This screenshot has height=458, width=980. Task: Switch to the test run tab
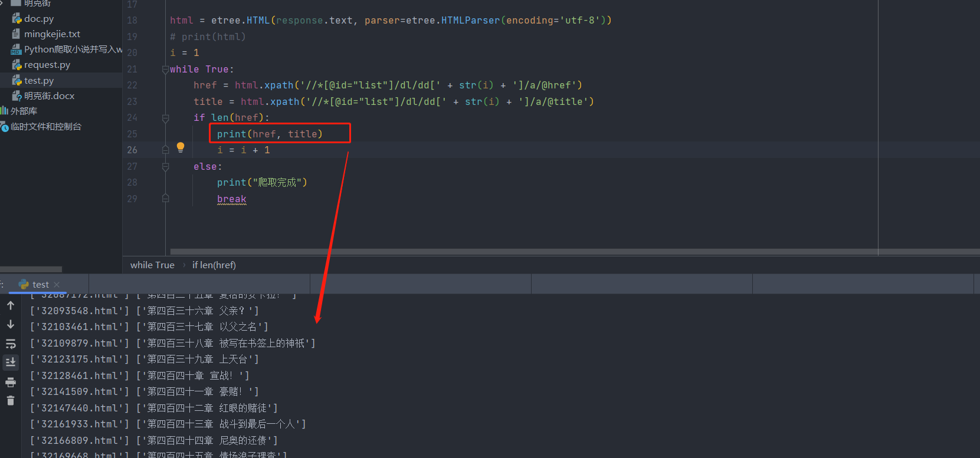(x=40, y=285)
